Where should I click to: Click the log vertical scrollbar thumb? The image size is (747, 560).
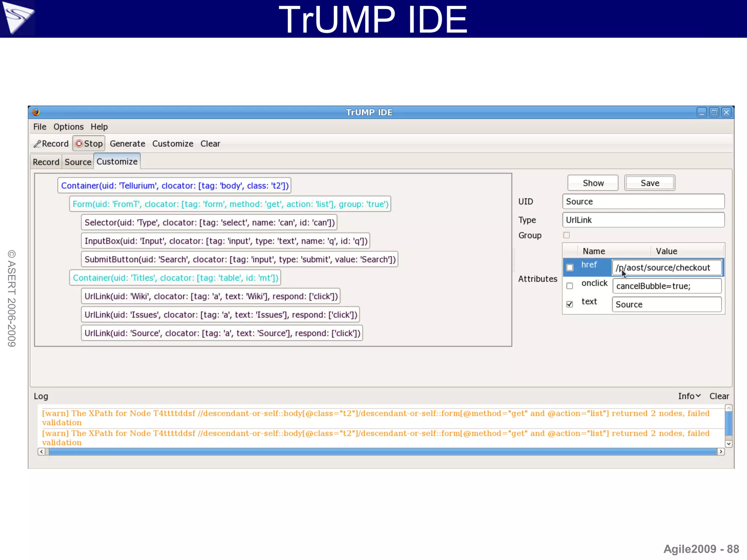(x=728, y=423)
